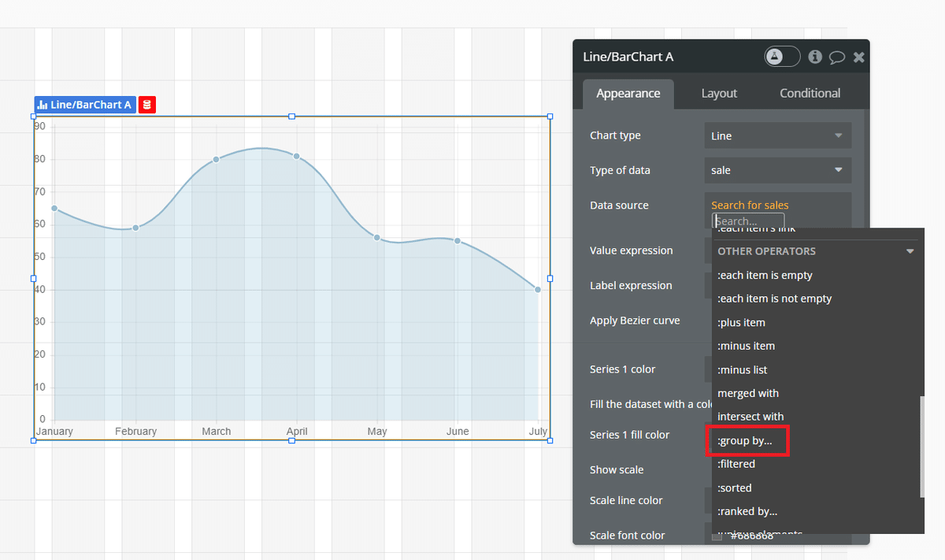
Task: Open the comment bubble icon in property editor
Action: pos(837,57)
